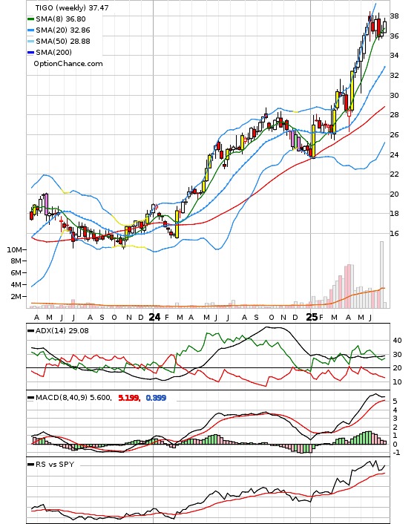Click the TIGO (weekly) 37.47 title
420x524 pixels.
(x=72, y=7)
